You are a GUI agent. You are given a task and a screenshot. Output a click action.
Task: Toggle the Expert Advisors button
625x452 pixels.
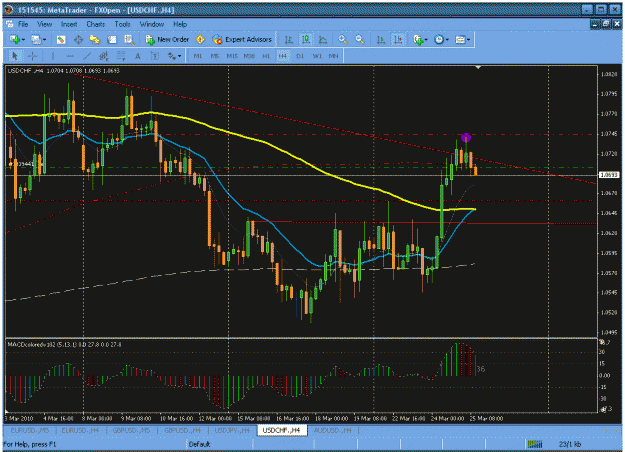click(242, 39)
